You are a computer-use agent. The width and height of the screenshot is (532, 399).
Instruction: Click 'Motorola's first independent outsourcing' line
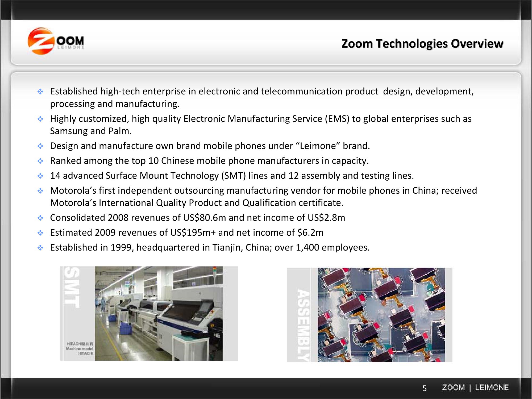[264, 190]
